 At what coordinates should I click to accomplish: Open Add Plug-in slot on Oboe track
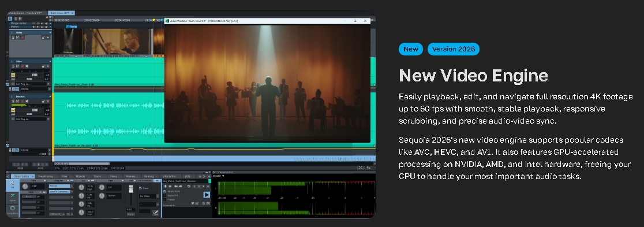[x=31, y=84]
